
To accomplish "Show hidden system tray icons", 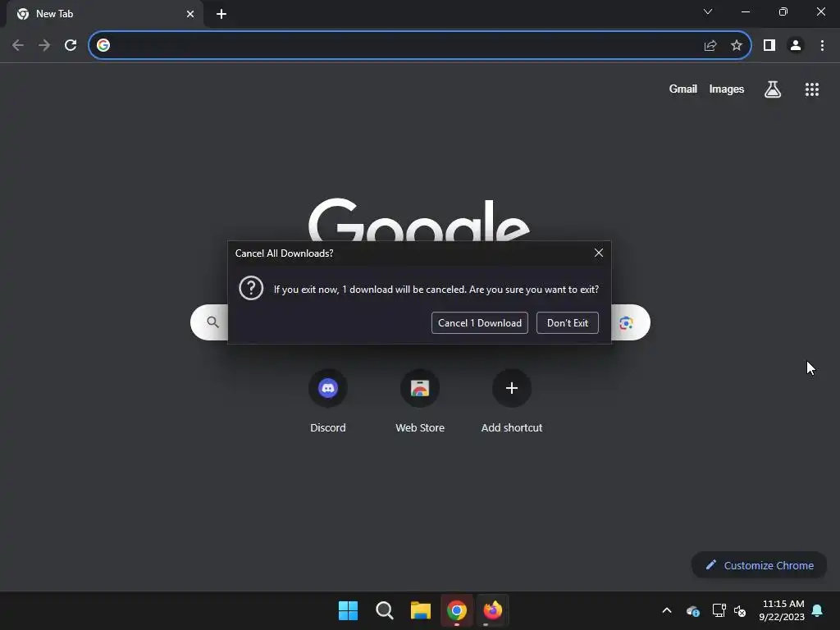I will 667,610.
